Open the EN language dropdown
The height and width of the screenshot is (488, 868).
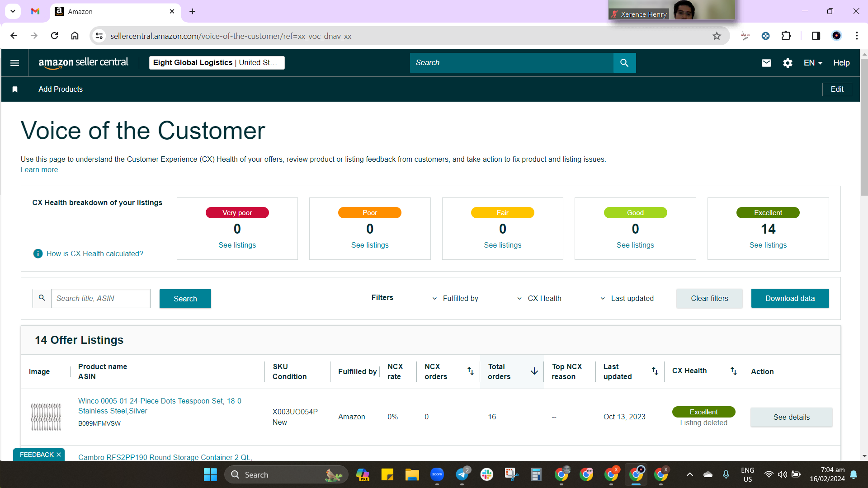click(813, 63)
